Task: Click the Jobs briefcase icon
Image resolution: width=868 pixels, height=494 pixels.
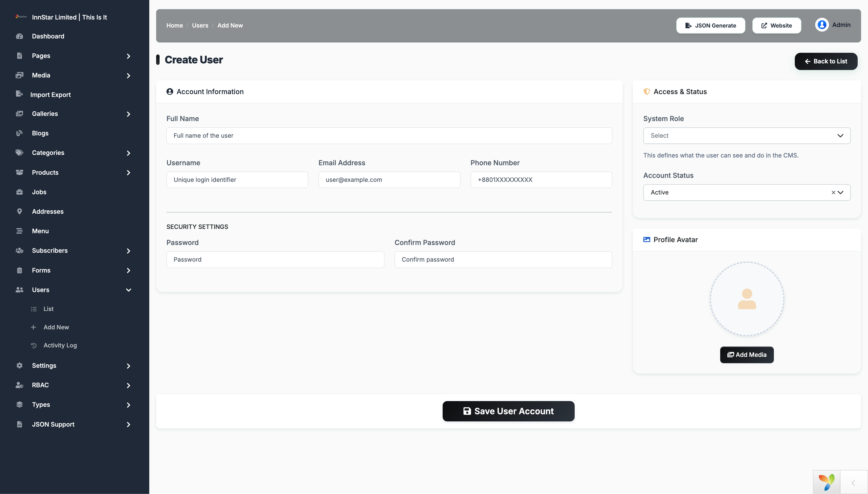Action: click(x=19, y=192)
